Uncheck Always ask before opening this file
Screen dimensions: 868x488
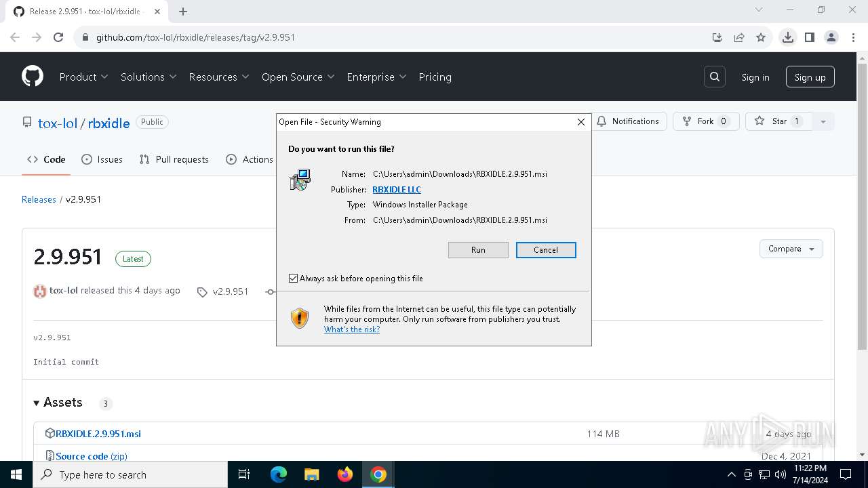[294, 279]
